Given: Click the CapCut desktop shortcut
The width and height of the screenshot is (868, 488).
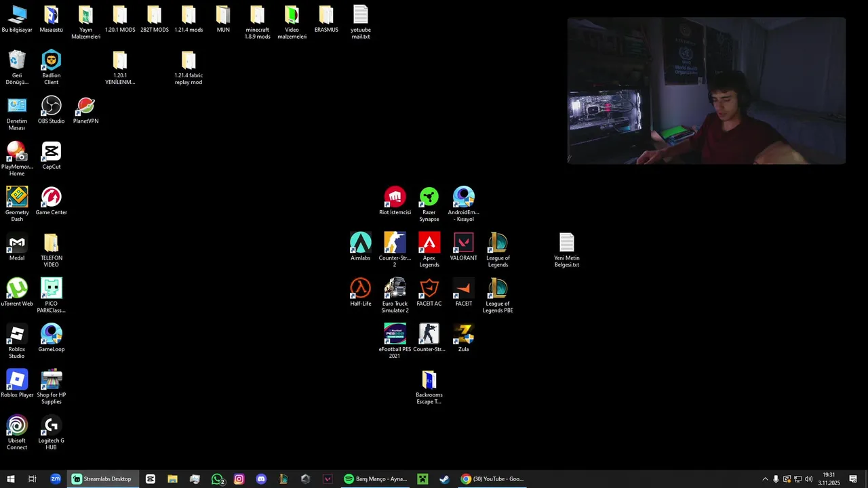Looking at the screenshot, I should pyautogui.click(x=52, y=155).
